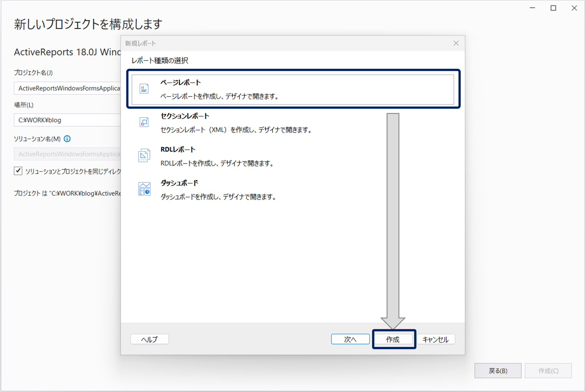Maximize the project configuration window

pos(553,8)
